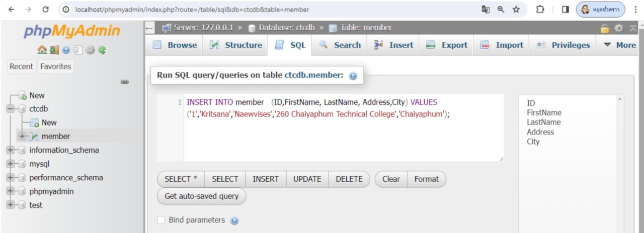Viewport: 644px width, 233px height.
Task: Open navigation panel settings gear icon
Action: (x=90, y=50)
